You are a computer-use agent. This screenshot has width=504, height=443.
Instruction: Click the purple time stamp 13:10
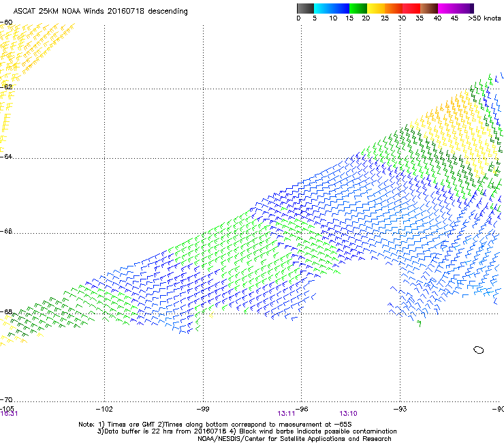(x=348, y=414)
